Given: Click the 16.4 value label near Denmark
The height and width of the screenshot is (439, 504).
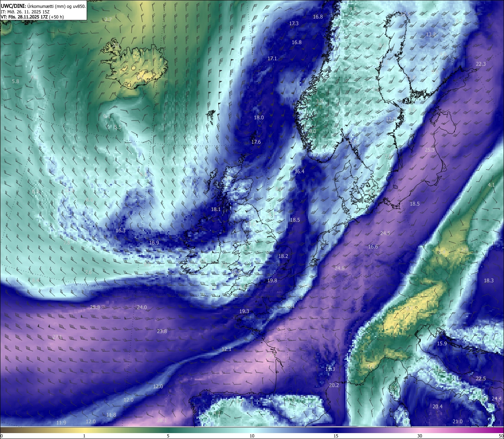Looking at the screenshot, I should 299,172.
